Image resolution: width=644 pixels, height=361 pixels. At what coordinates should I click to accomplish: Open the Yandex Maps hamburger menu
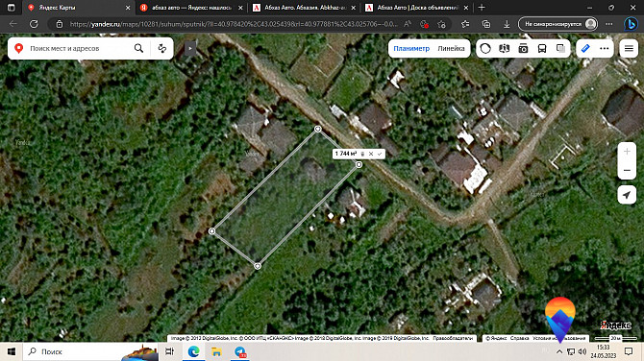pos(629,48)
